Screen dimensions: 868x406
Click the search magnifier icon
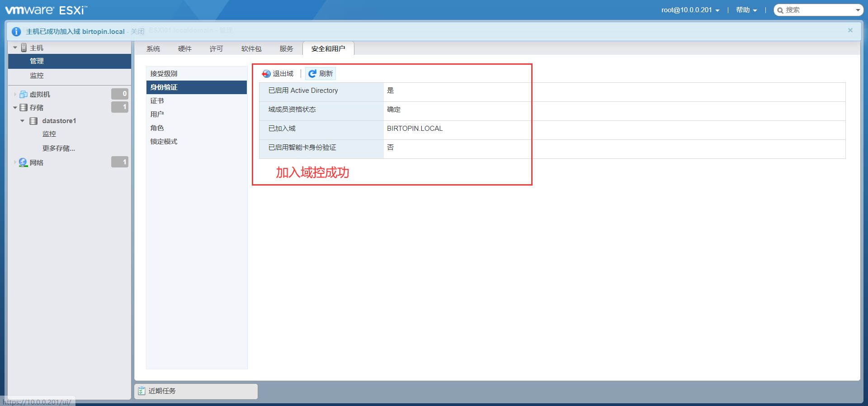(780, 10)
